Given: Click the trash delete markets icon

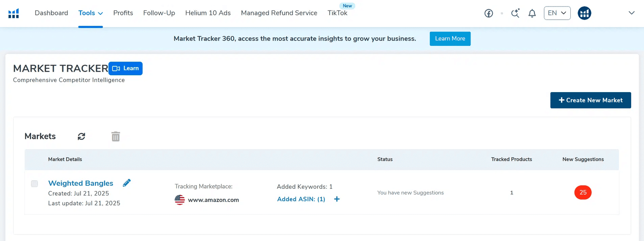Looking at the screenshot, I should click(116, 136).
